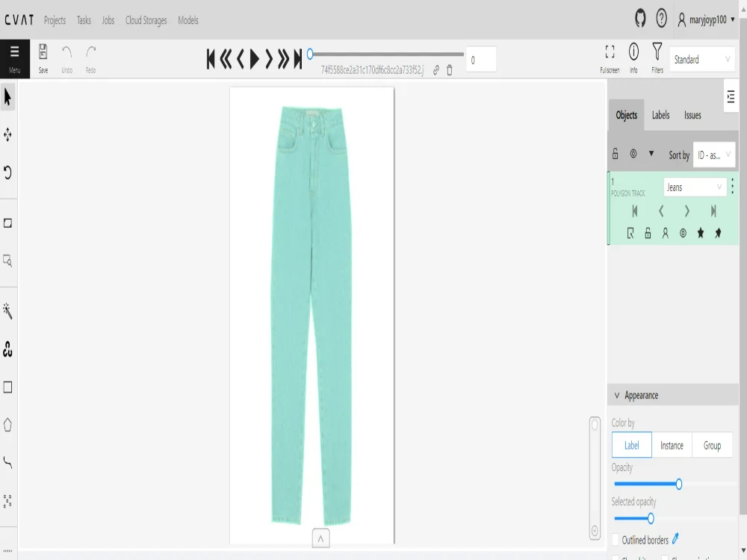Viewport: 747px width, 560px height.
Task: Change the Standard workspace dropdown
Action: 702,59
